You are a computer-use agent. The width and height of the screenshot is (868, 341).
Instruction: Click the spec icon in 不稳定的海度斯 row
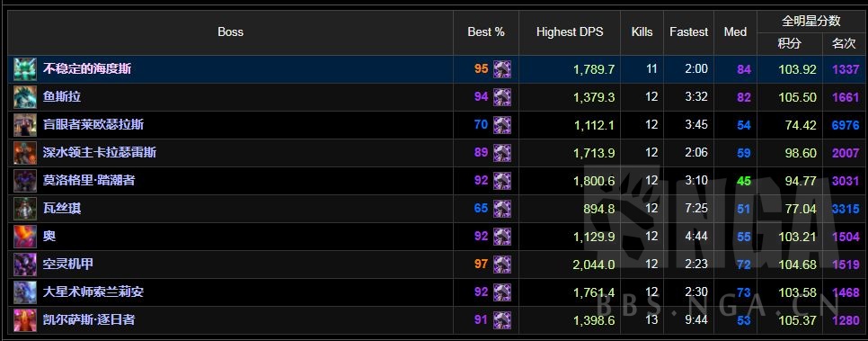pyautogui.click(x=502, y=69)
